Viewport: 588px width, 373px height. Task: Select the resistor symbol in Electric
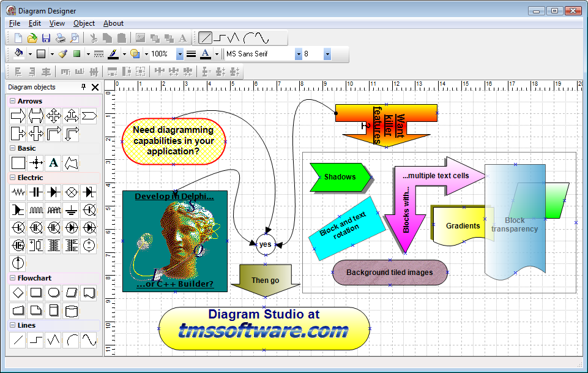[x=18, y=192]
